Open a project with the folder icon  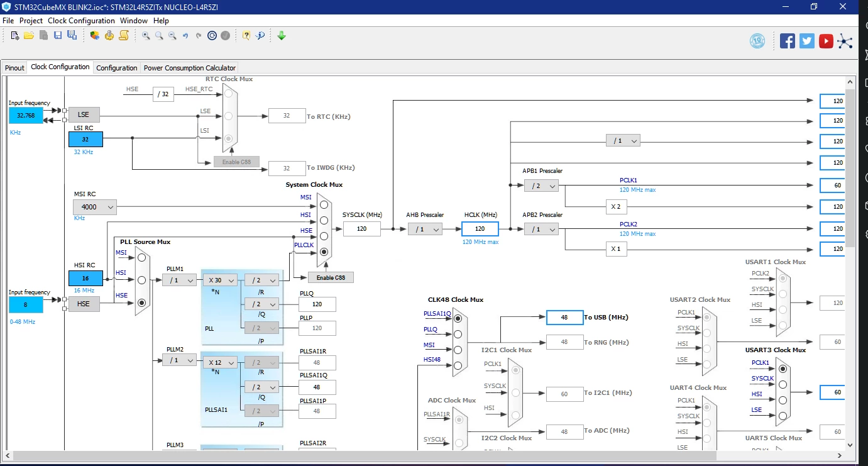pos(29,36)
